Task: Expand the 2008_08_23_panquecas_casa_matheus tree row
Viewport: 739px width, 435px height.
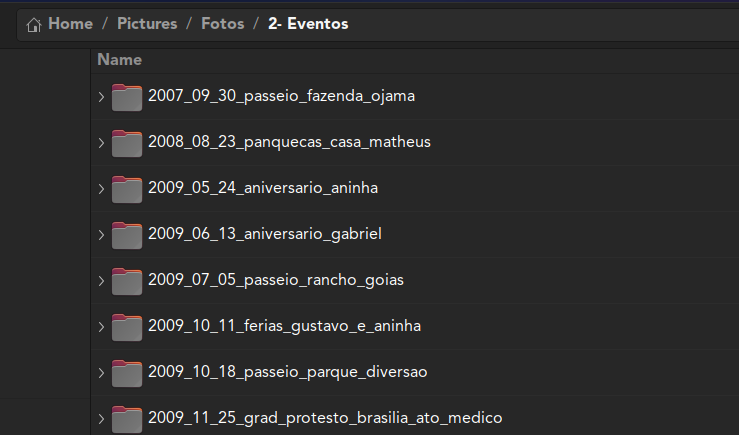Action: pyautogui.click(x=101, y=143)
